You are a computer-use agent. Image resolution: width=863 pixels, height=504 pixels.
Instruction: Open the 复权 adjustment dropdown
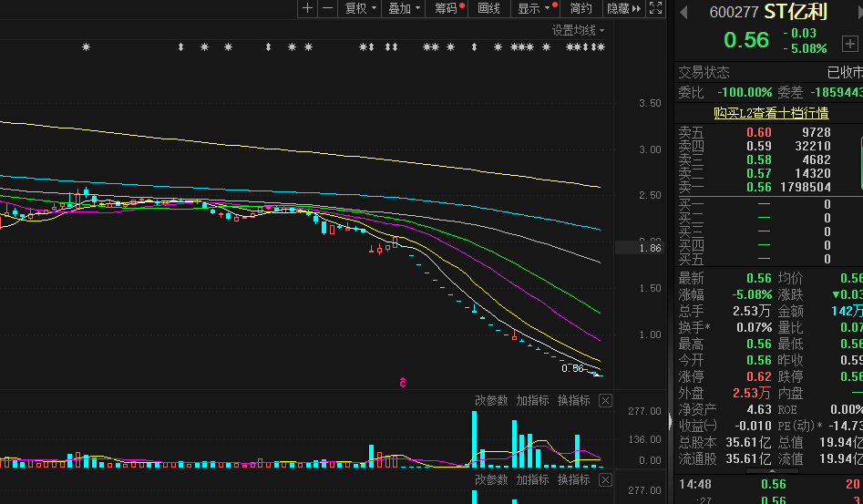coord(360,8)
